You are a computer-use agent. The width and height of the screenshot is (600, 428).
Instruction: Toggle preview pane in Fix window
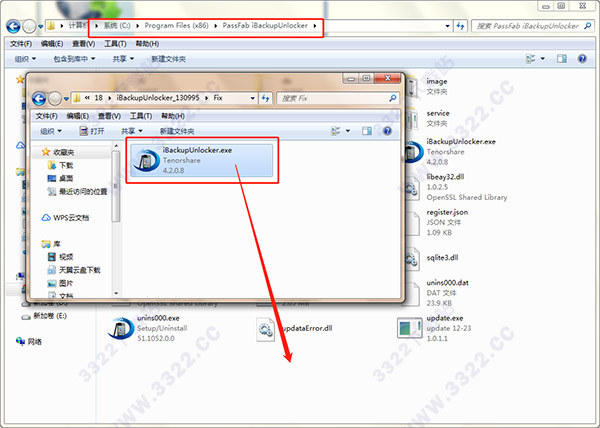[367, 131]
